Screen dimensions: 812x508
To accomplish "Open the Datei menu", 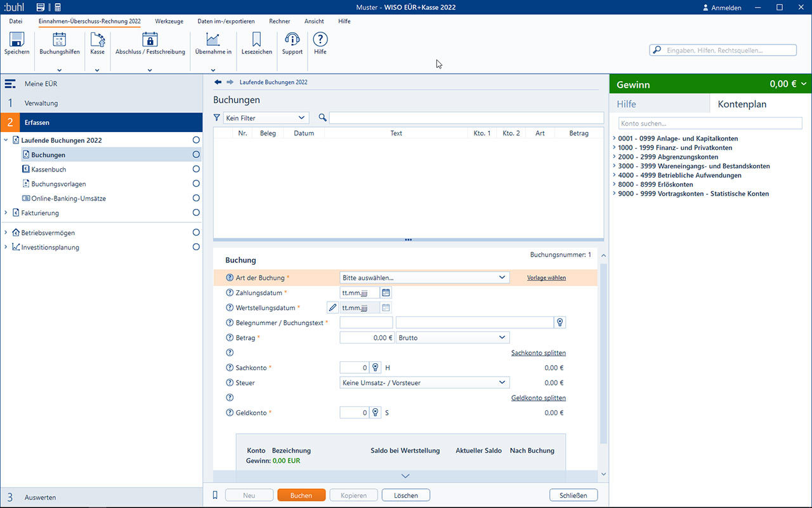I will (15, 21).
